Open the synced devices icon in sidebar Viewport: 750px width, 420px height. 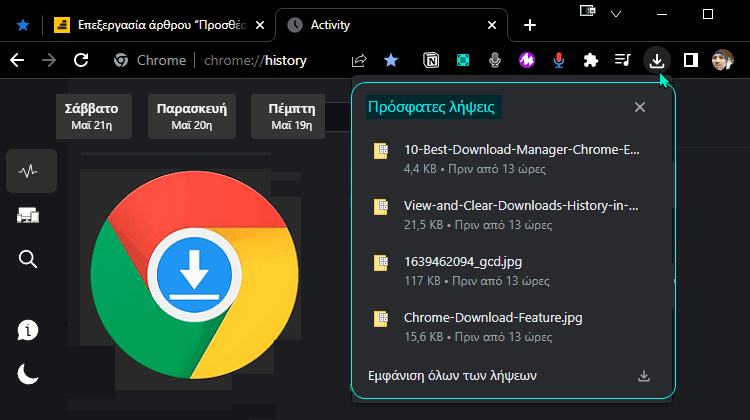(29, 215)
